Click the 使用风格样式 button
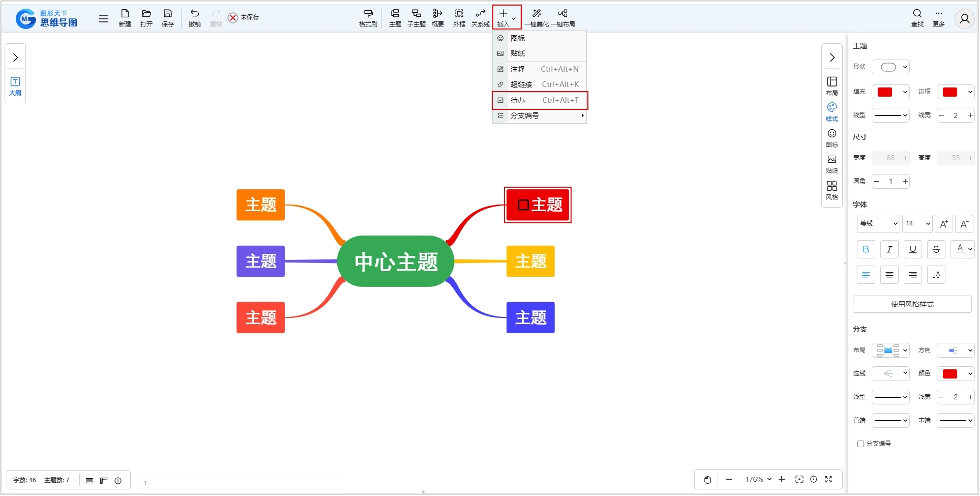 (912, 304)
